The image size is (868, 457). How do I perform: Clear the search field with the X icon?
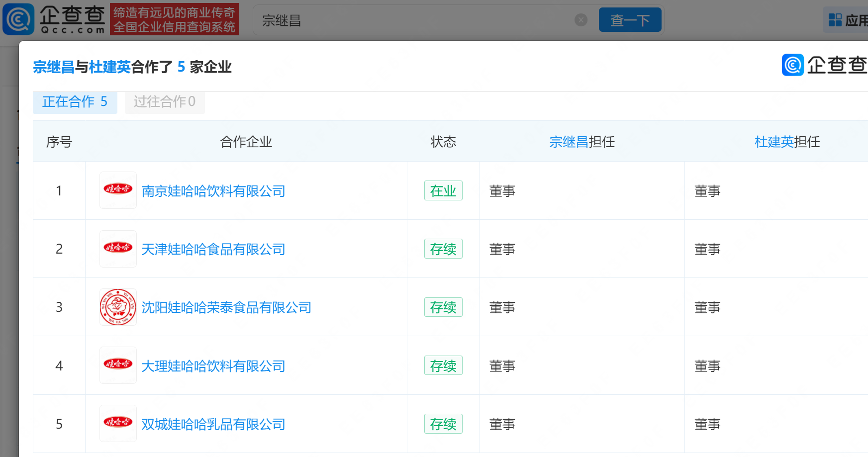pos(581,20)
